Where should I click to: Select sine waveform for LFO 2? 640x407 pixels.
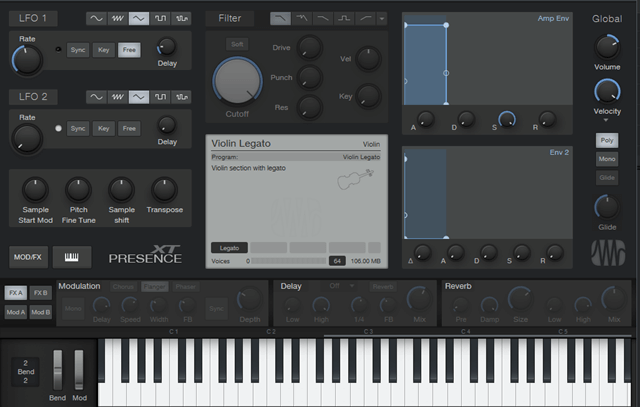(96, 97)
